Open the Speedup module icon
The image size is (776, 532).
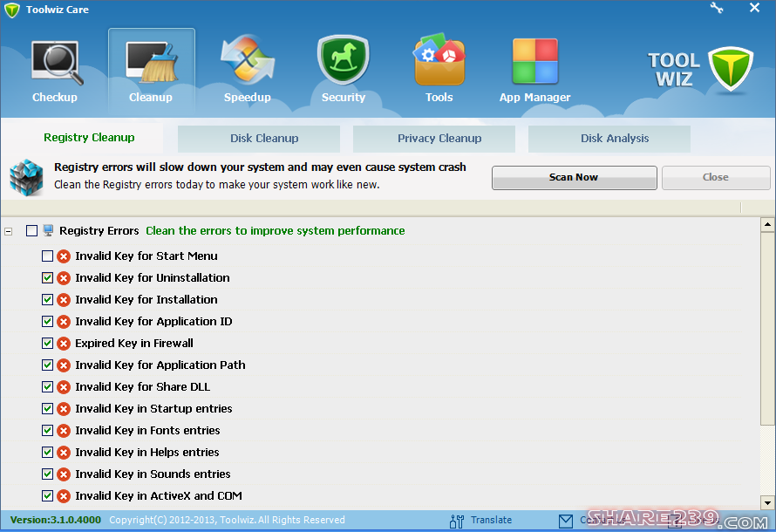pyautogui.click(x=247, y=59)
